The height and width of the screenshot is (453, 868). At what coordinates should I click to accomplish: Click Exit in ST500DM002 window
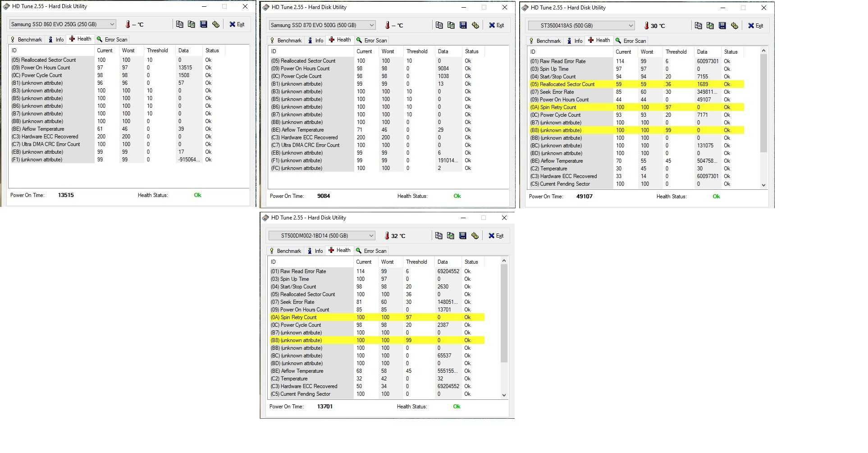pos(496,236)
